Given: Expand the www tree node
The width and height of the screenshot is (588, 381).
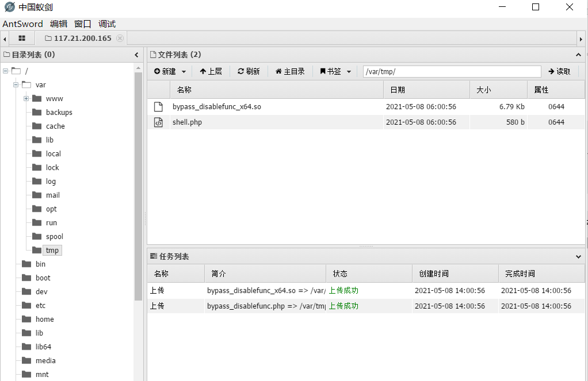Looking at the screenshot, I should click(x=26, y=98).
